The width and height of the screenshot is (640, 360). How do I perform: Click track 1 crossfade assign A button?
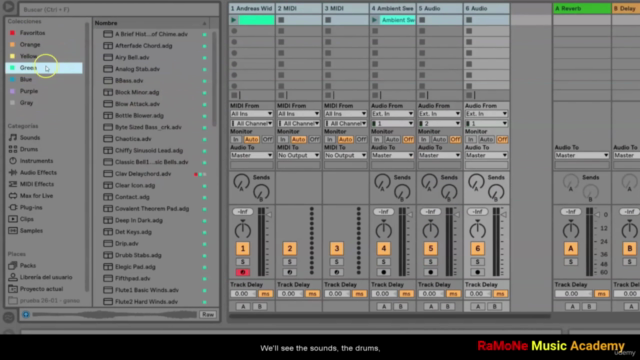[x=243, y=307]
